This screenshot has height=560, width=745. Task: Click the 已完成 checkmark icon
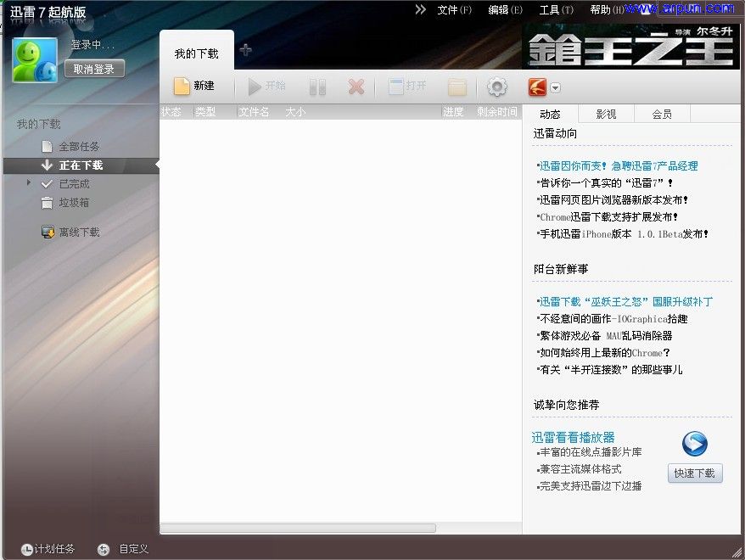47,184
